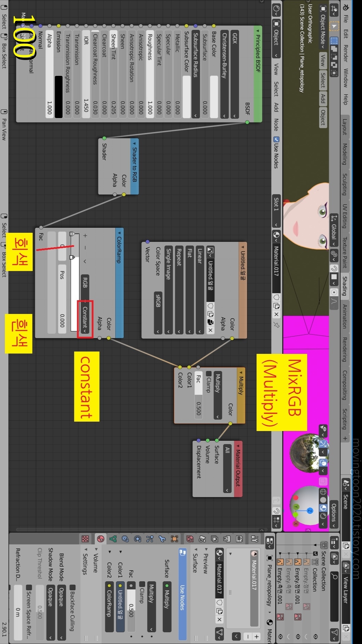Image resolution: width=362 pixels, height=644 pixels.
Task: Toggle X-ray view icon
Action: (323, 481)
